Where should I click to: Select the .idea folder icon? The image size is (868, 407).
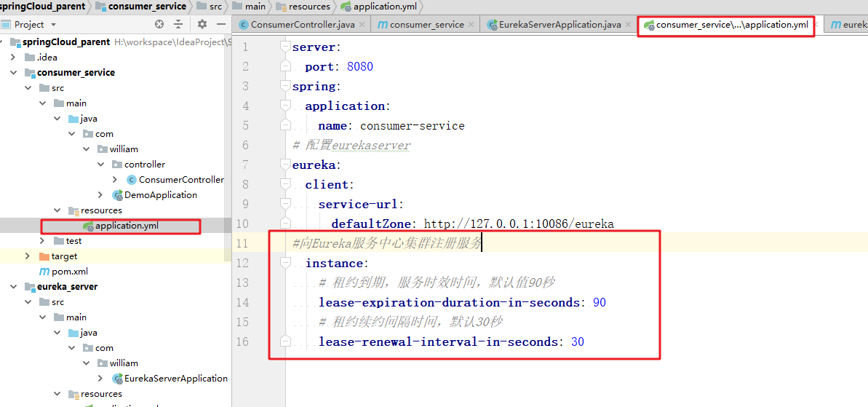tap(30, 57)
